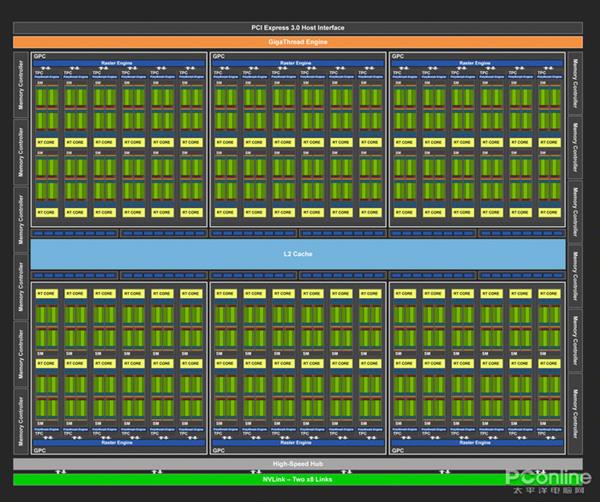Click the Raster Engine in bottom-middle GPC
This screenshot has width=600, height=502.
[x=298, y=441]
